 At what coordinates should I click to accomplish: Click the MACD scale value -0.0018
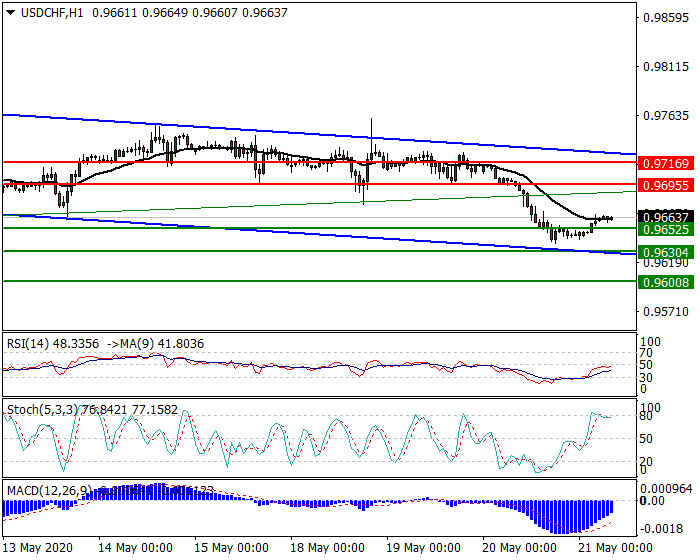pyautogui.click(x=662, y=529)
